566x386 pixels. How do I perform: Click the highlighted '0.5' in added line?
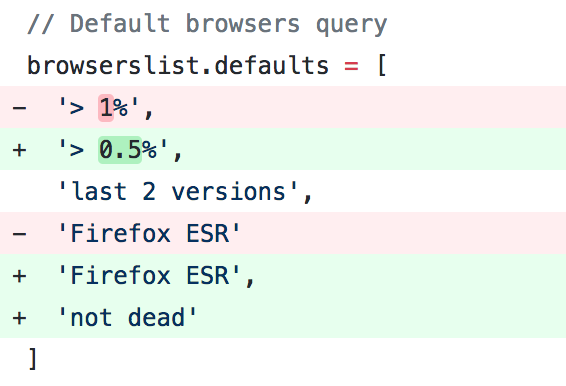120,149
